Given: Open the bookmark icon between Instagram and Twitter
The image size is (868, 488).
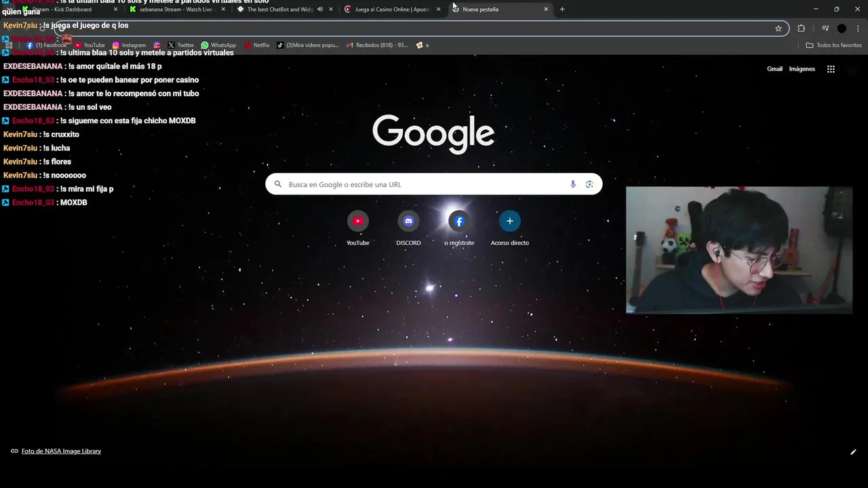Looking at the screenshot, I should pos(157,45).
